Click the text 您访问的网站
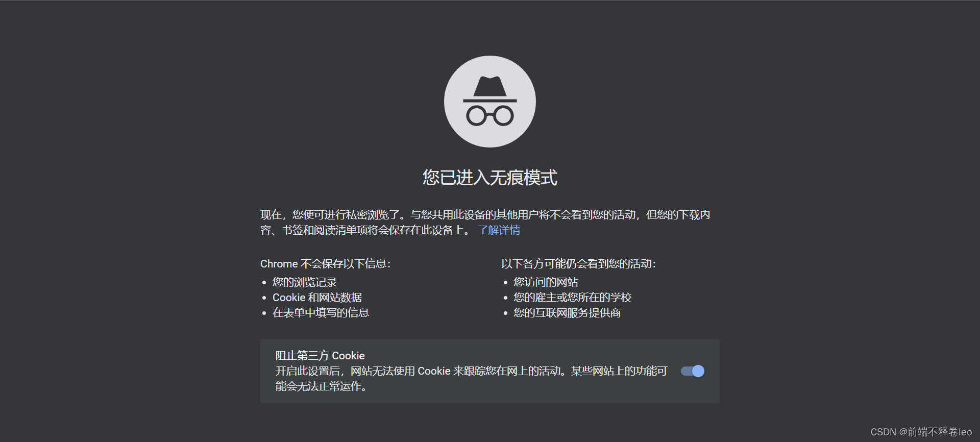Image resolution: width=980 pixels, height=442 pixels. 546,282
